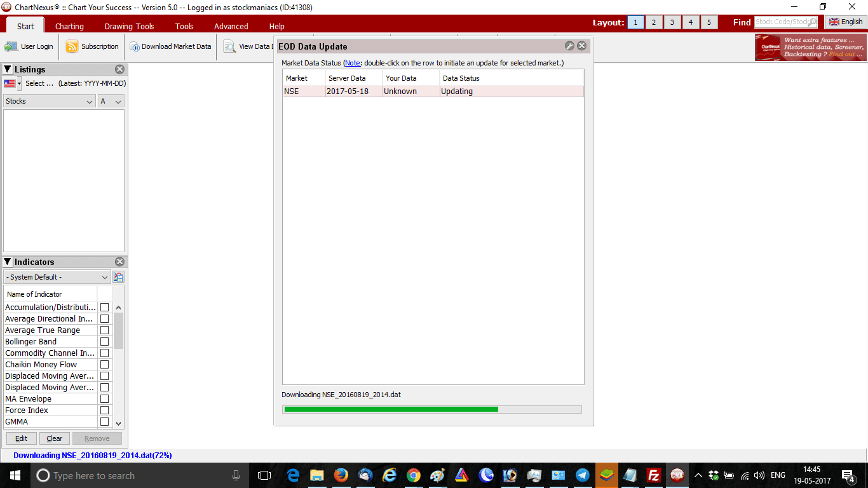
Task: Click the Note link in Market Data Status
Action: pos(353,63)
